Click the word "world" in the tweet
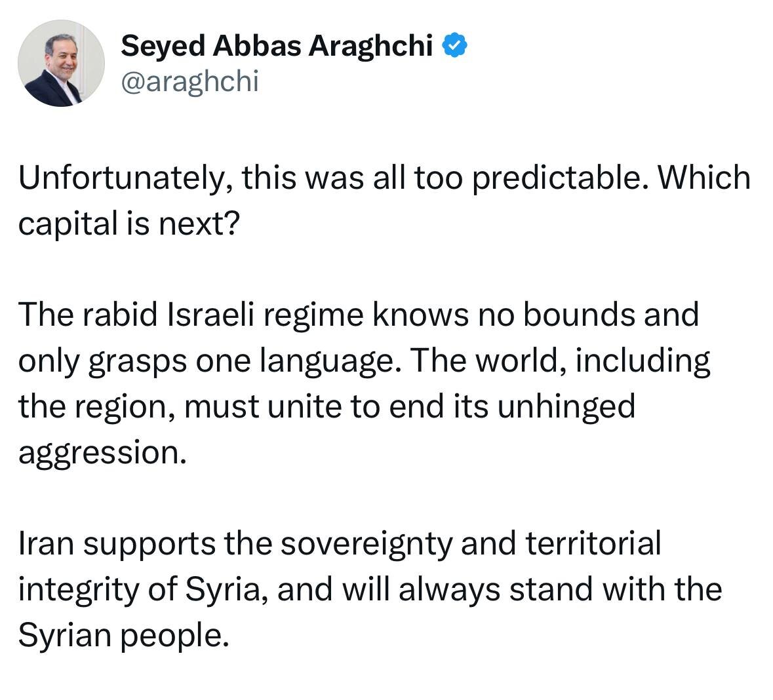773x700 pixels. [x=518, y=361]
